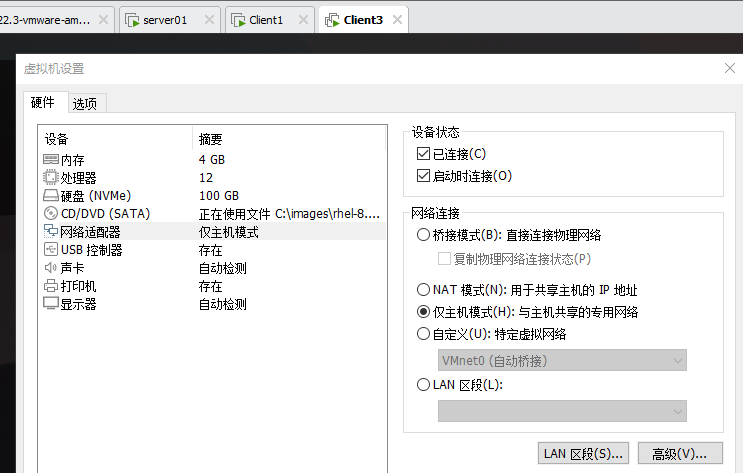Click the processor summary value 12
Screen dimensions: 743x473
point(206,178)
